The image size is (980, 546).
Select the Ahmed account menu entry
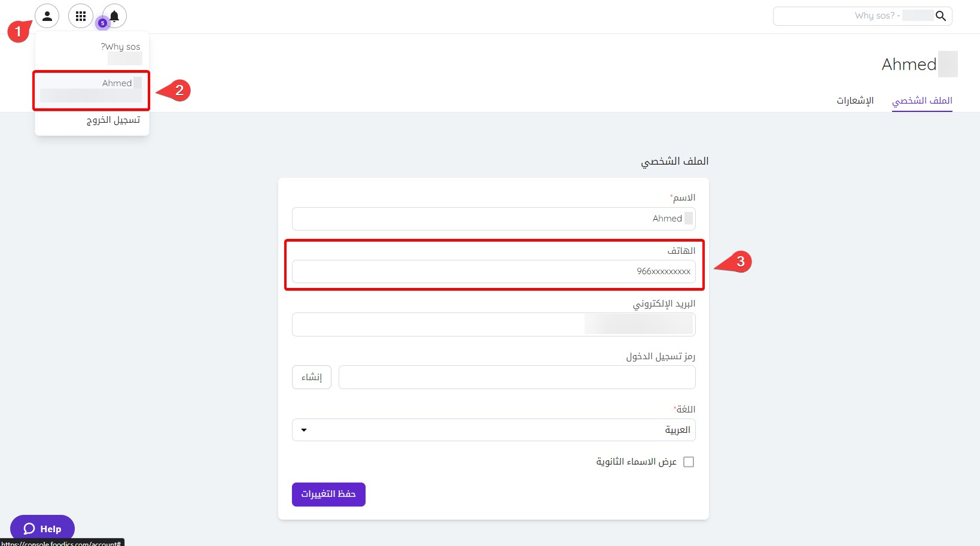(91, 90)
